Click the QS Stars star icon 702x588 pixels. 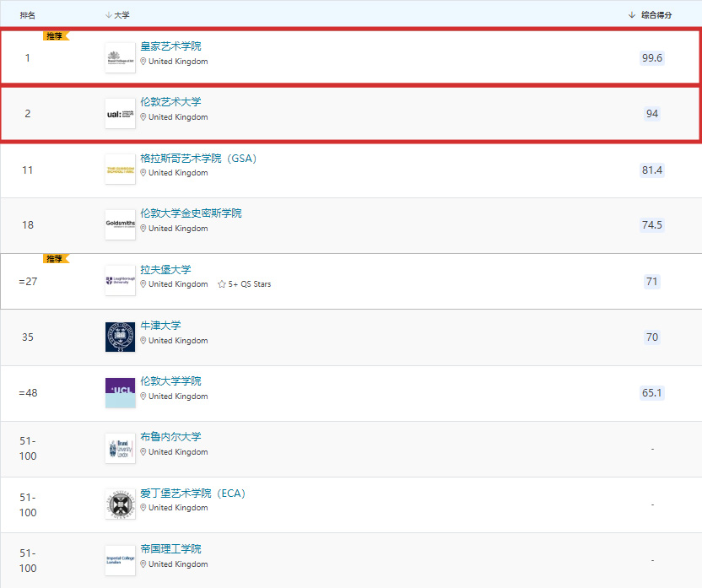222,284
